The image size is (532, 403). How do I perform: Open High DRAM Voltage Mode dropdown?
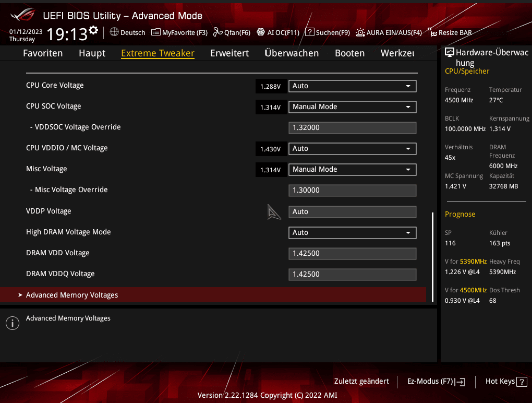(352, 233)
